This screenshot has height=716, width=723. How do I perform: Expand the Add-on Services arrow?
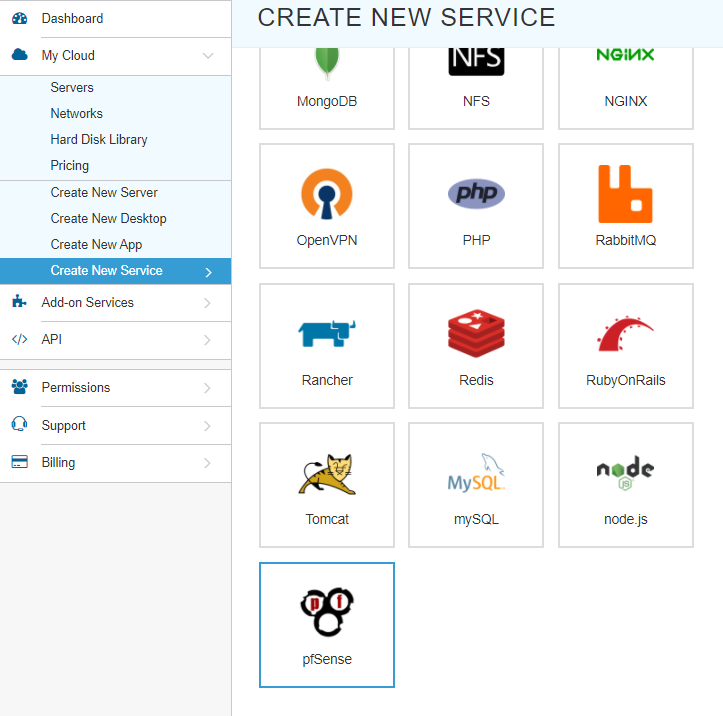click(x=207, y=303)
